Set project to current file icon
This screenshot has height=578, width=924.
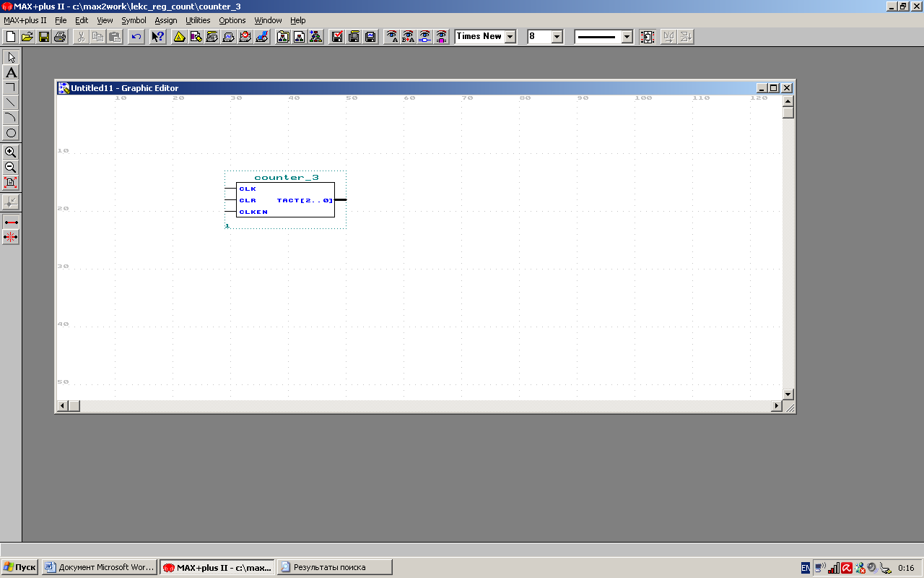pyautogui.click(x=299, y=36)
